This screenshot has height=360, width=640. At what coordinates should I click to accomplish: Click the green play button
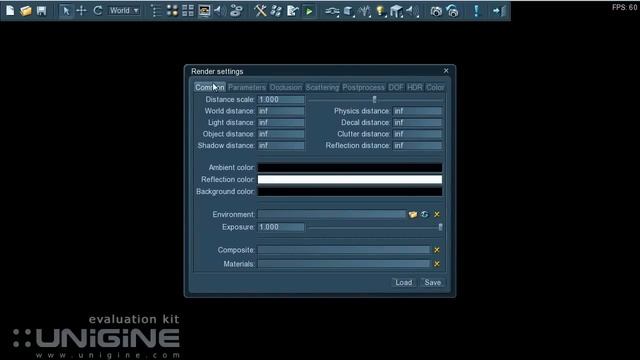click(309, 11)
